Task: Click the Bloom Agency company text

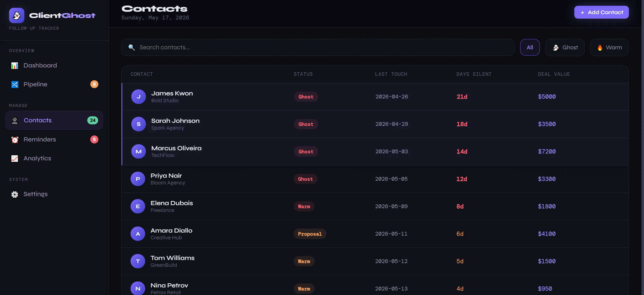Action: 168,183
